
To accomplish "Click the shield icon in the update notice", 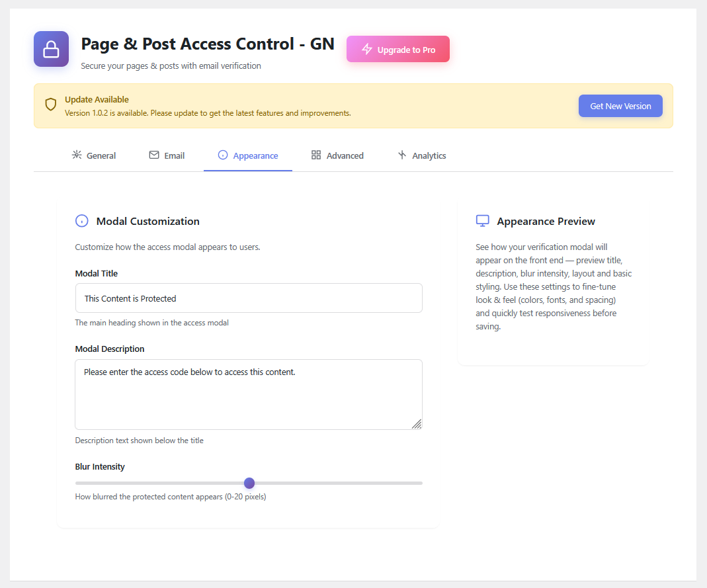I will [51, 105].
